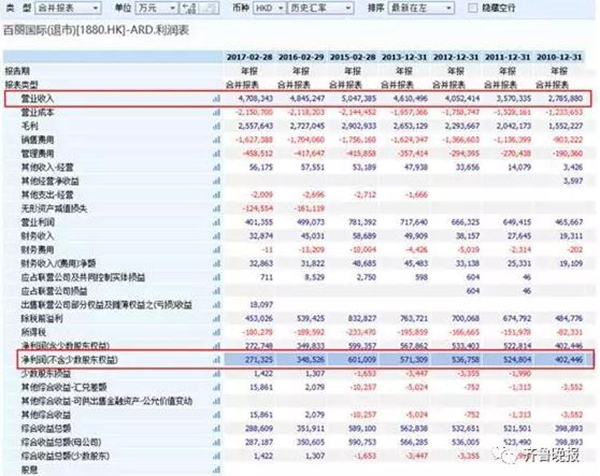600x476 pixels.
Task: Click chart icon for 营业收入 row
Action: [x=214, y=100]
